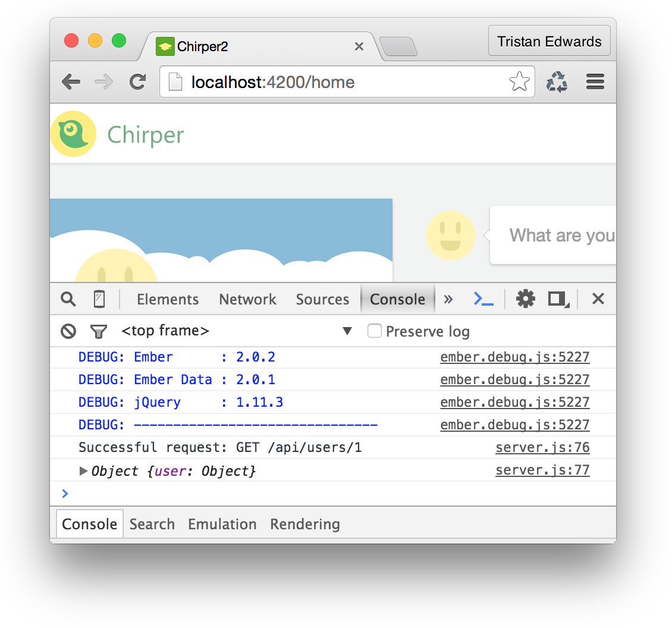Open the server.js:76 source link
This screenshot has height=628, width=672.
(x=542, y=448)
